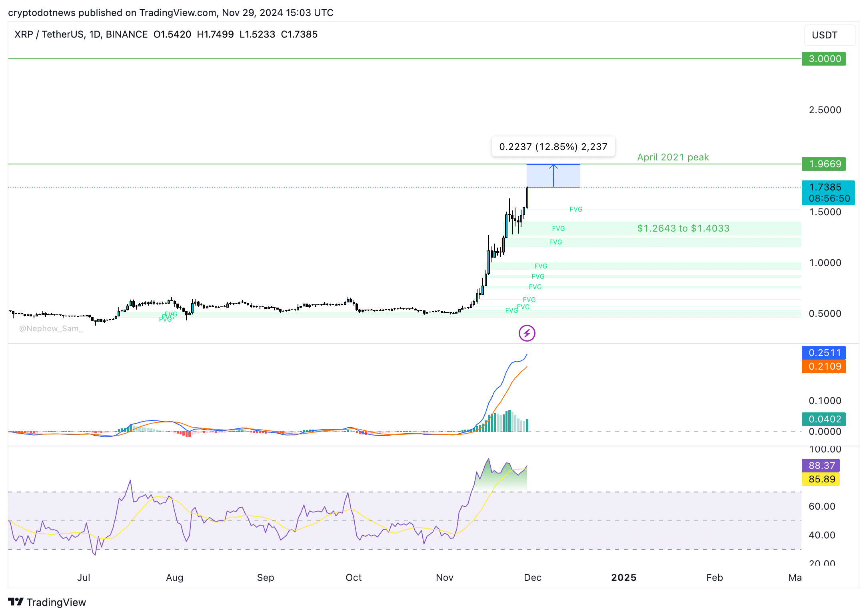Click the 'Sep' label on time axis
The width and height of the screenshot is (867, 616).
click(x=265, y=578)
